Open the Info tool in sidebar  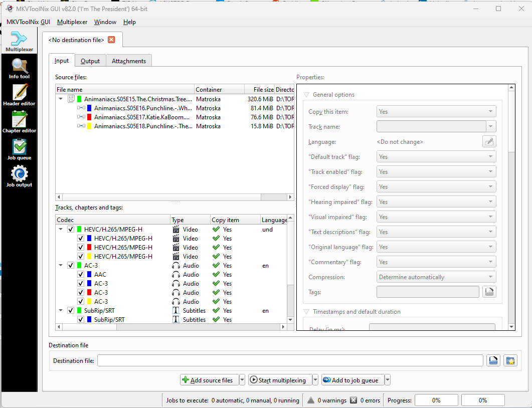pos(19,69)
